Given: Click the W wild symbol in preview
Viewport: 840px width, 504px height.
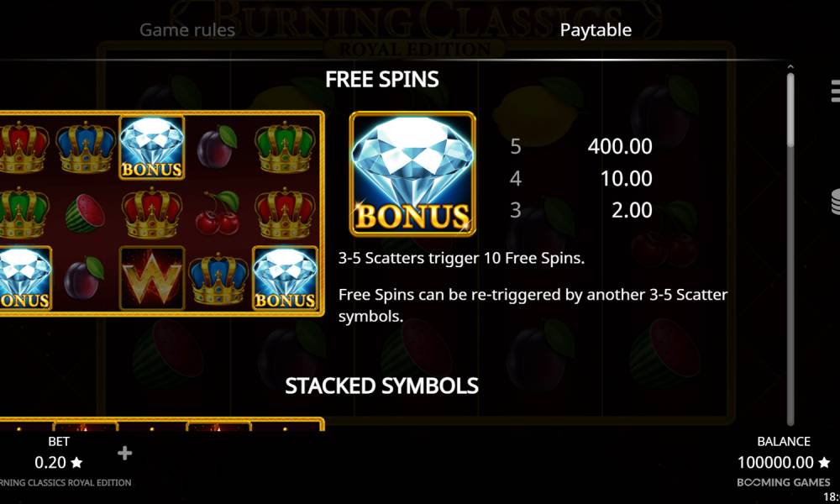Looking at the screenshot, I should coord(152,278).
